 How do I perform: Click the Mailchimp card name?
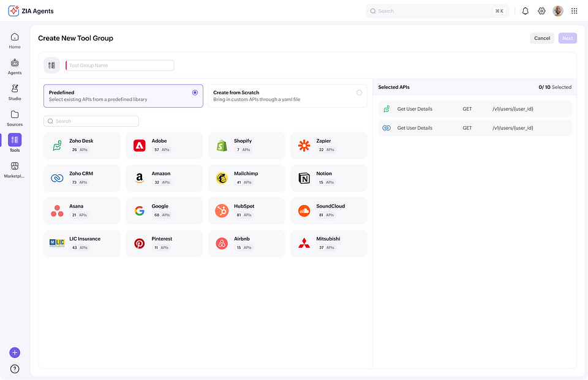246,174
